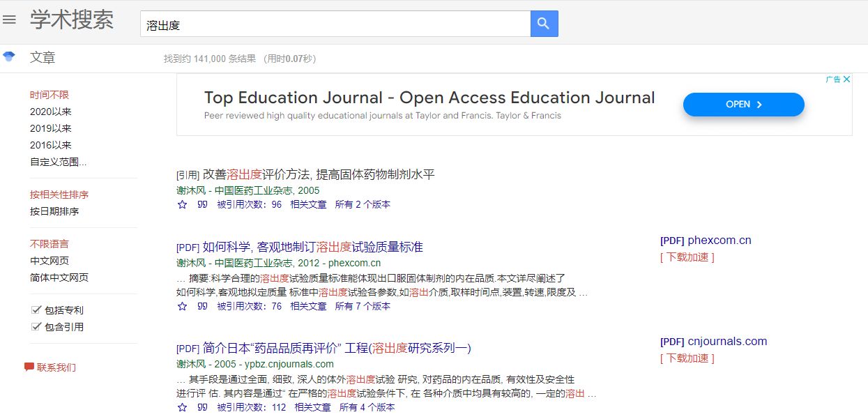Click the 找到约 141,000 条结果 text
Viewport: 868px width, 419px height.
pos(210,59)
